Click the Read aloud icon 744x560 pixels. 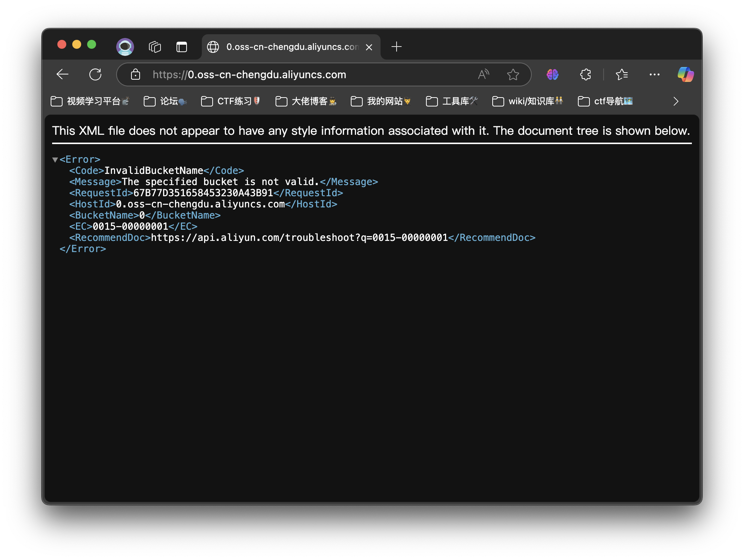pyautogui.click(x=483, y=74)
